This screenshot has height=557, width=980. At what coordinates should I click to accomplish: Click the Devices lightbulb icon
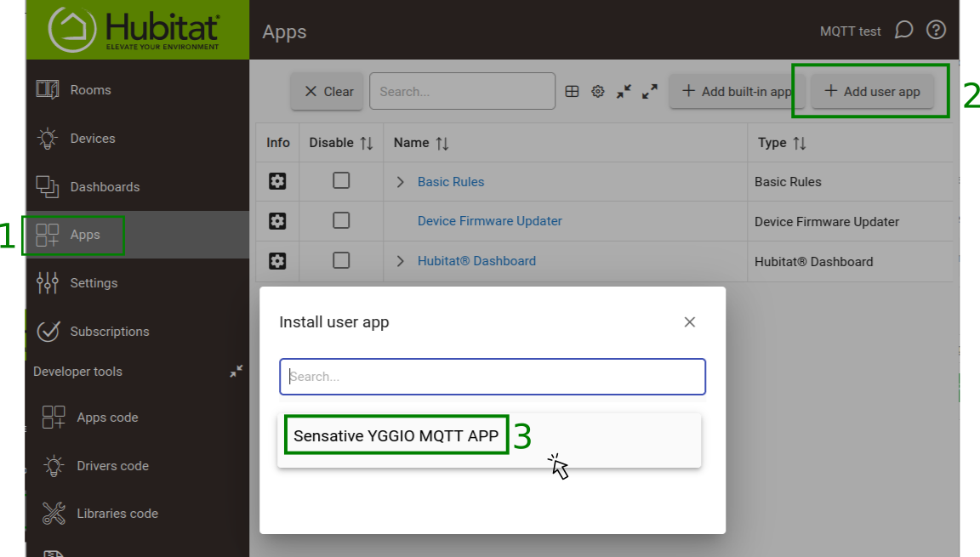coord(48,138)
